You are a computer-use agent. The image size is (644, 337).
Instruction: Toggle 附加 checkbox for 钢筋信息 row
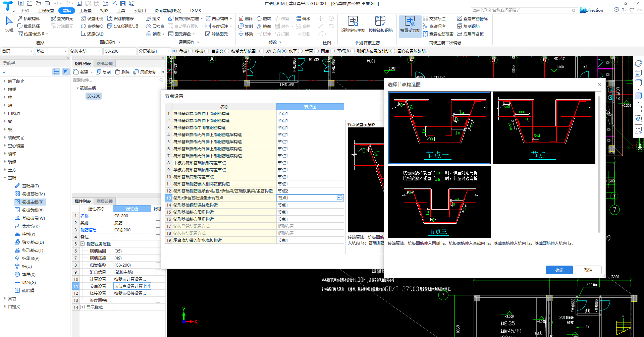click(x=158, y=230)
